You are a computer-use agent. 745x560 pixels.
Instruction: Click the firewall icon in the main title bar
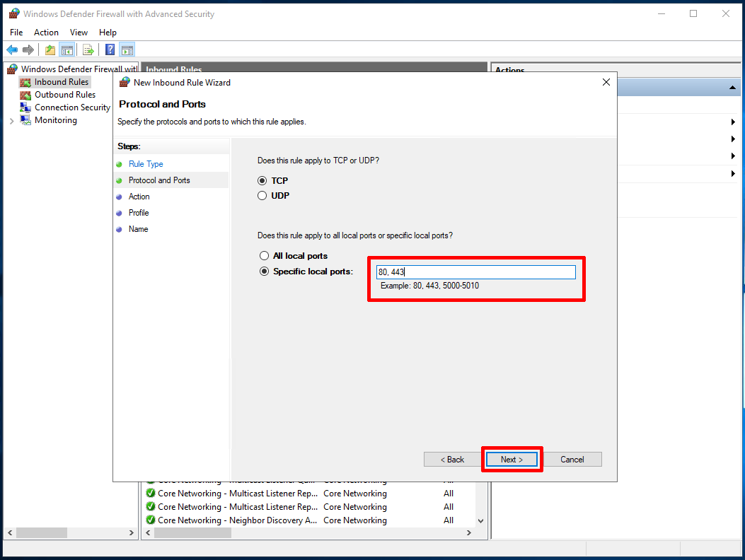coord(14,13)
